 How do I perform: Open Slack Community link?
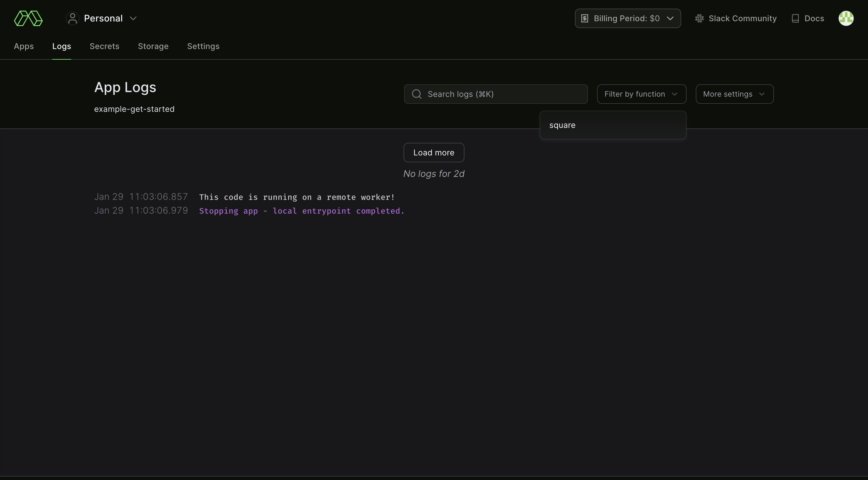736,18
